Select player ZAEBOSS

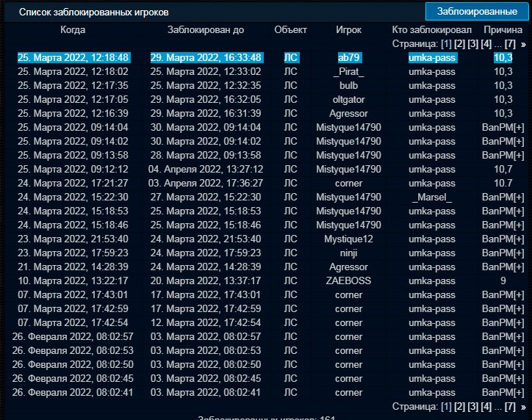348,280
